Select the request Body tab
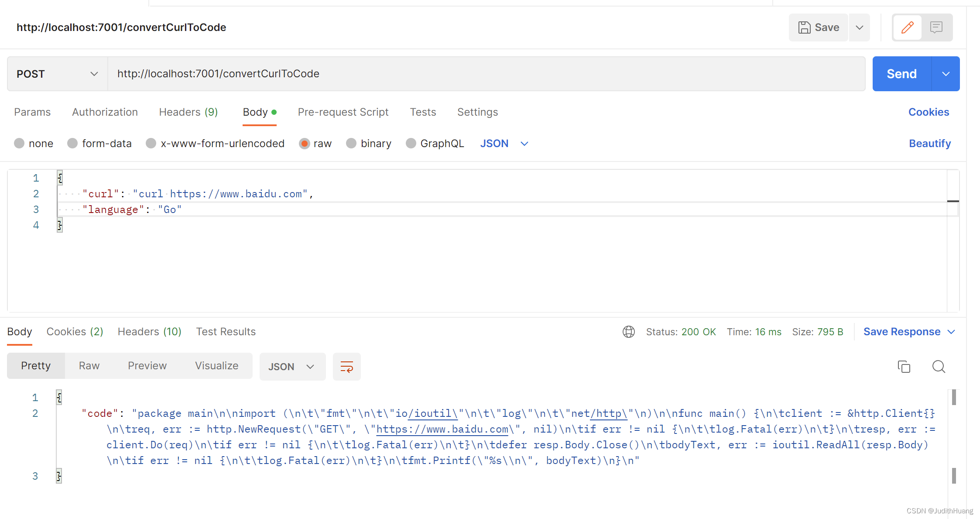 pyautogui.click(x=260, y=112)
